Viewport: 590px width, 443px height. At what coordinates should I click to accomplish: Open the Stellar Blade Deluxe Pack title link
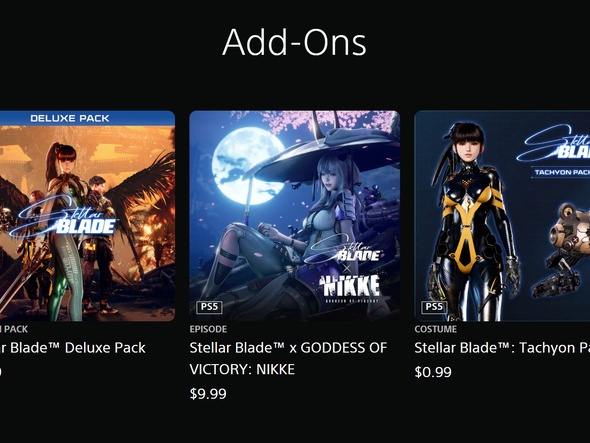tap(73, 348)
